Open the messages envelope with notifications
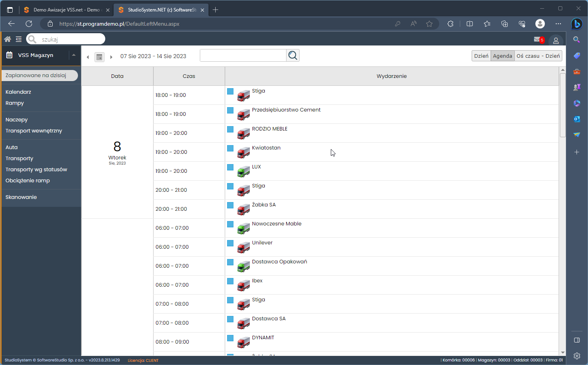Viewport: 588px width, 365px height. [537, 40]
